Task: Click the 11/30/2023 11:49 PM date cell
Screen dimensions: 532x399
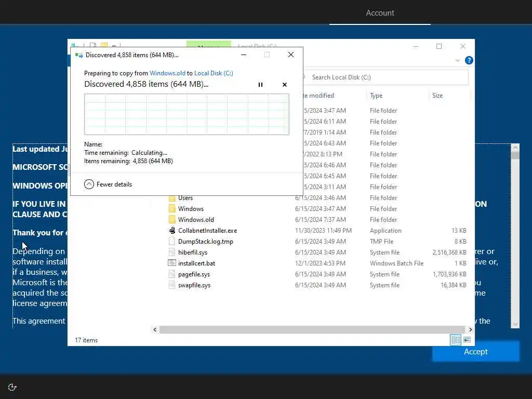Action: 323,231
